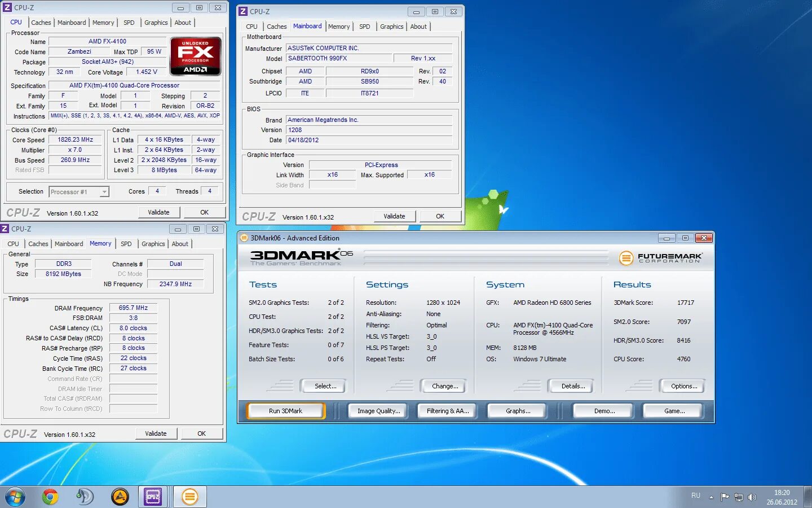Show hidden tray icons arrow

click(x=711, y=497)
